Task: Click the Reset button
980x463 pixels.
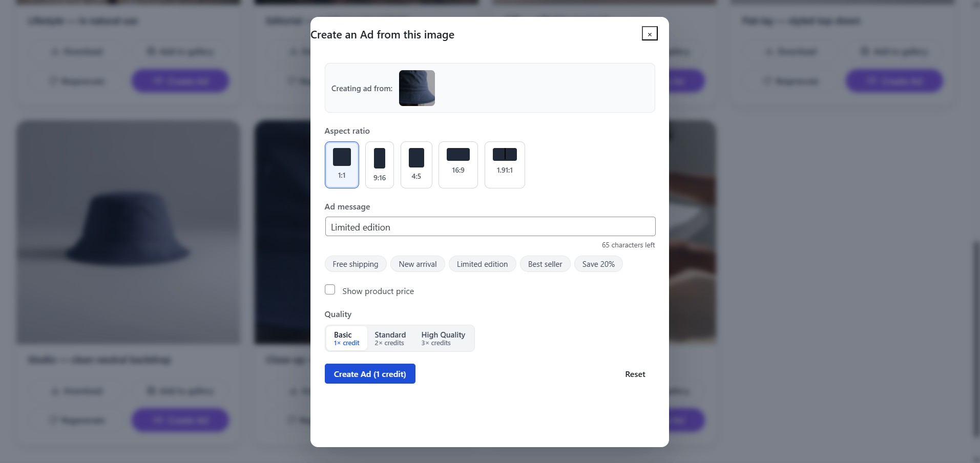Action: (635, 374)
